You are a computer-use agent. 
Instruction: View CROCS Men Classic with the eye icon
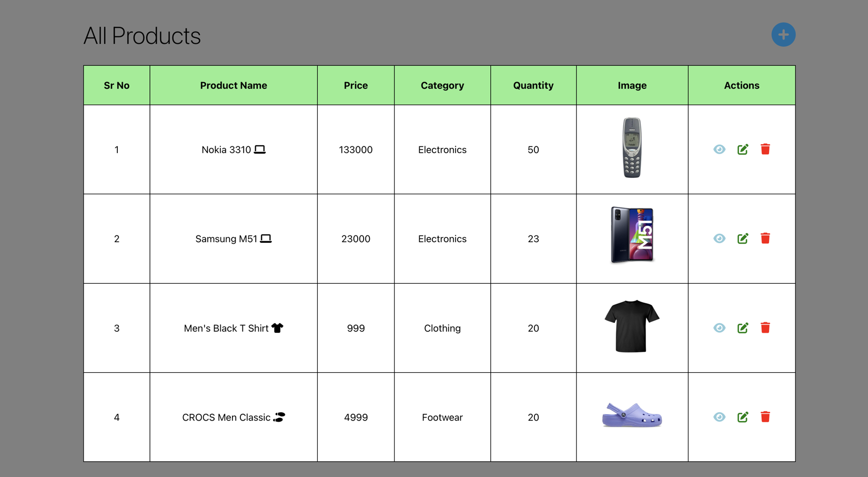(719, 417)
